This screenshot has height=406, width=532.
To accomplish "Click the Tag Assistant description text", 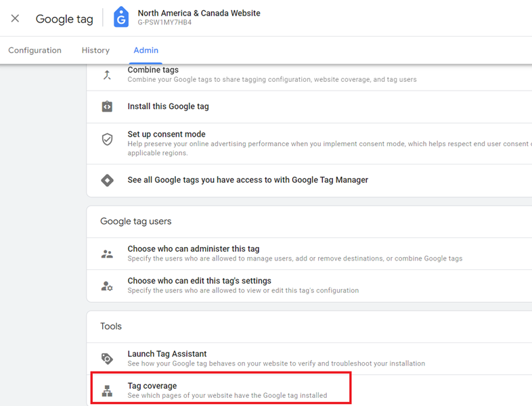I will coord(276,363).
